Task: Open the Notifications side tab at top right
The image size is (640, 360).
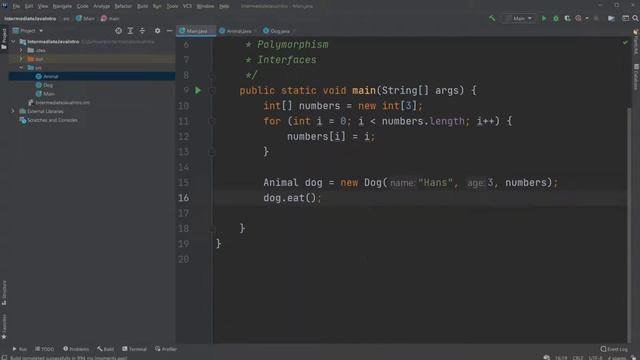Action: click(x=636, y=42)
